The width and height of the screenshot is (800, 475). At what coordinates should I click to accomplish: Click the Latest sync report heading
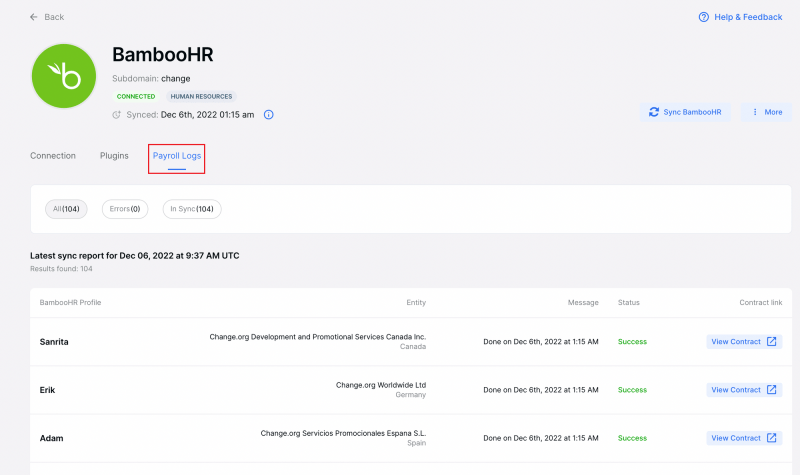(135, 256)
